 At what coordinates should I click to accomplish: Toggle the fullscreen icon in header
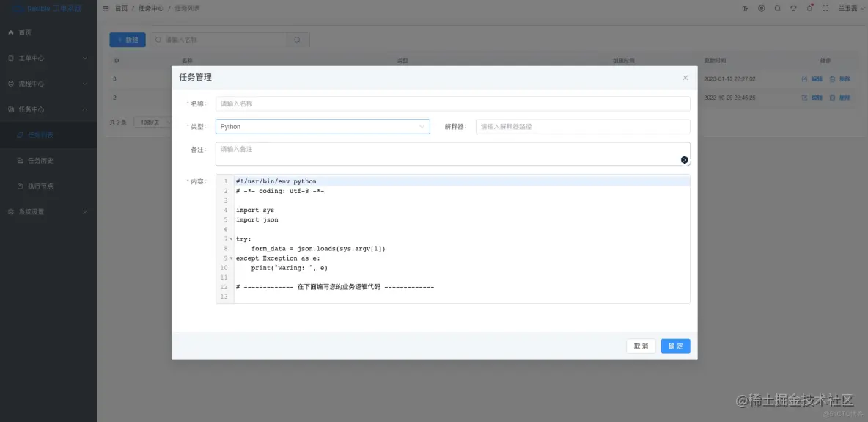[825, 8]
